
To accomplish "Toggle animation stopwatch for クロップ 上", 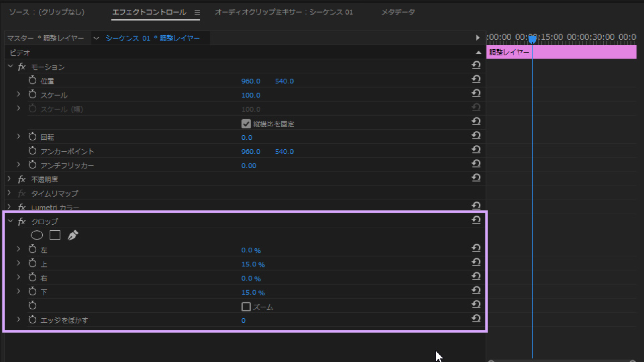I will [33, 263].
